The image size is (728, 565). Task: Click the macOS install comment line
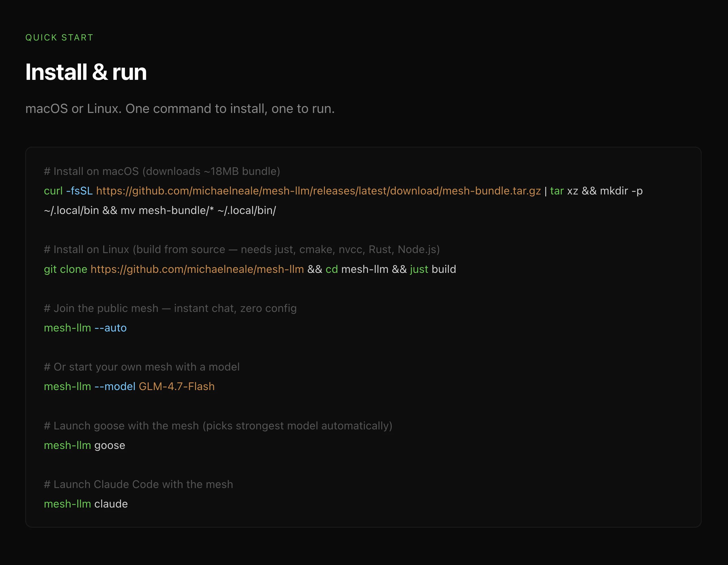(x=162, y=171)
